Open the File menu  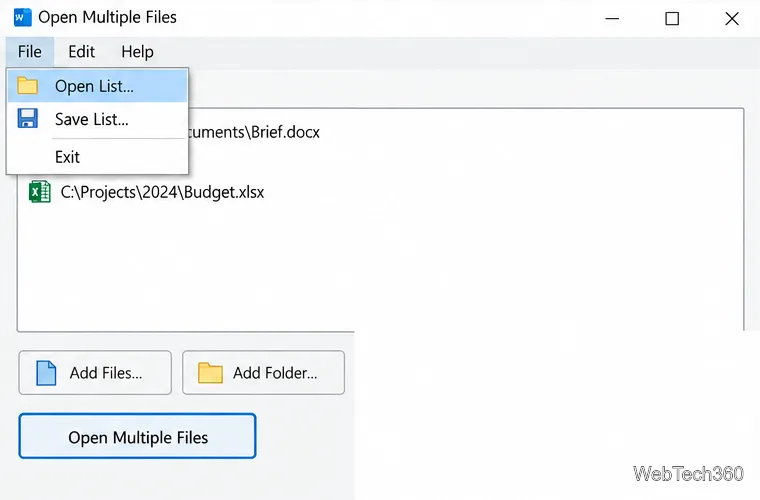click(30, 52)
